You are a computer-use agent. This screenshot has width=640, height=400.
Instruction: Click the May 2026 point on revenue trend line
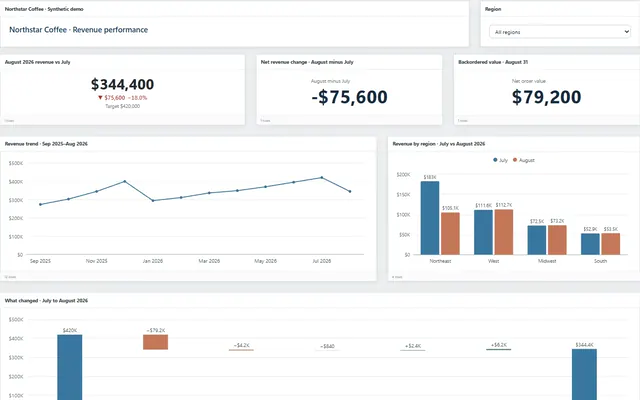click(x=265, y=187)
